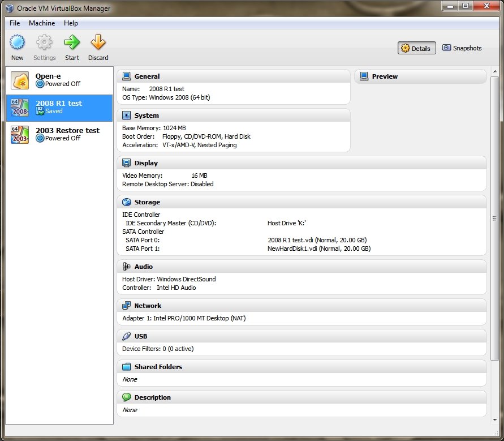Click the 'IDE Controller' label
Screen dimensions: 504x441
pyautogui.click(x=141, y=214)
